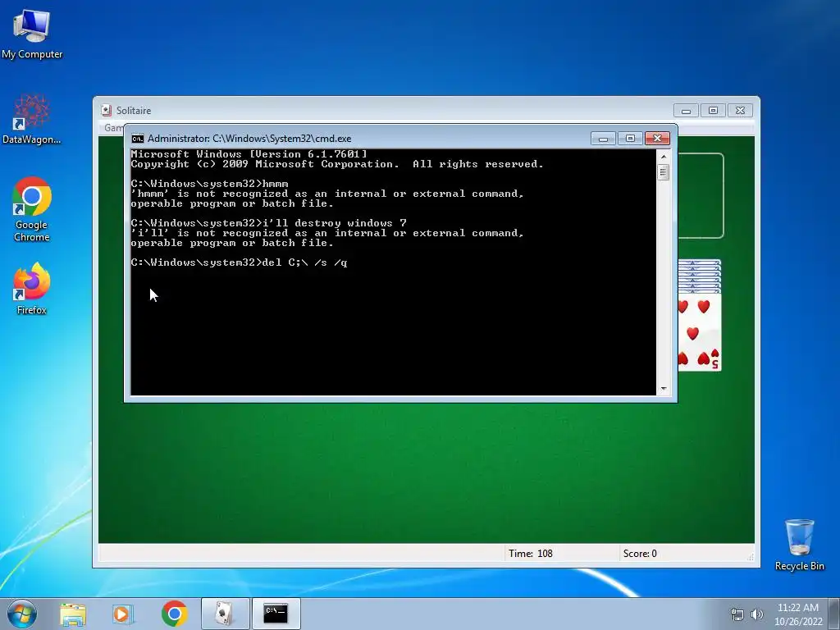The width and height of the screenshot is (840, 630).
Task: Click the Solitaire window title text
Action: tap(134, 111)
